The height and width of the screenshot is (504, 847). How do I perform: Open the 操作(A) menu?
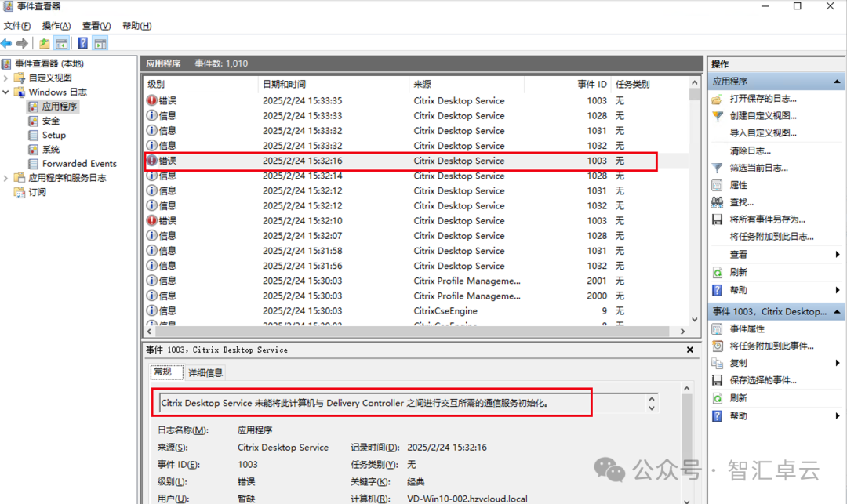56,25
